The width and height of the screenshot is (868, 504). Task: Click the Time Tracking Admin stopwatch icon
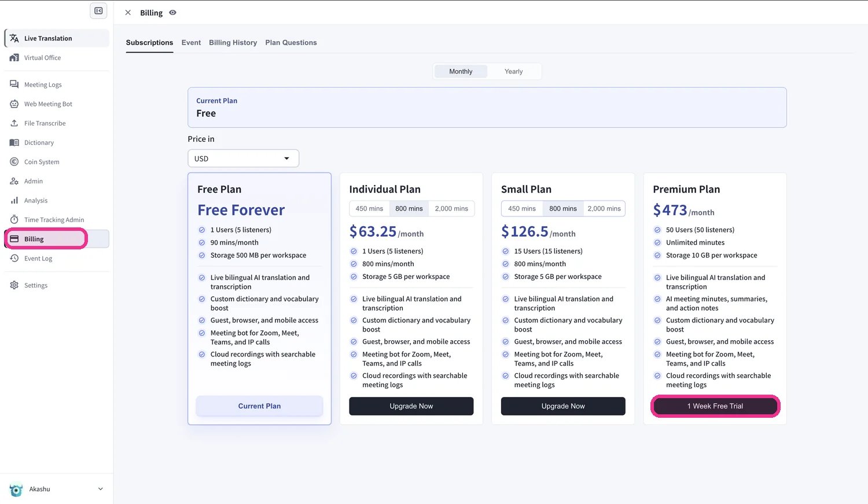(x=14, y=220)
